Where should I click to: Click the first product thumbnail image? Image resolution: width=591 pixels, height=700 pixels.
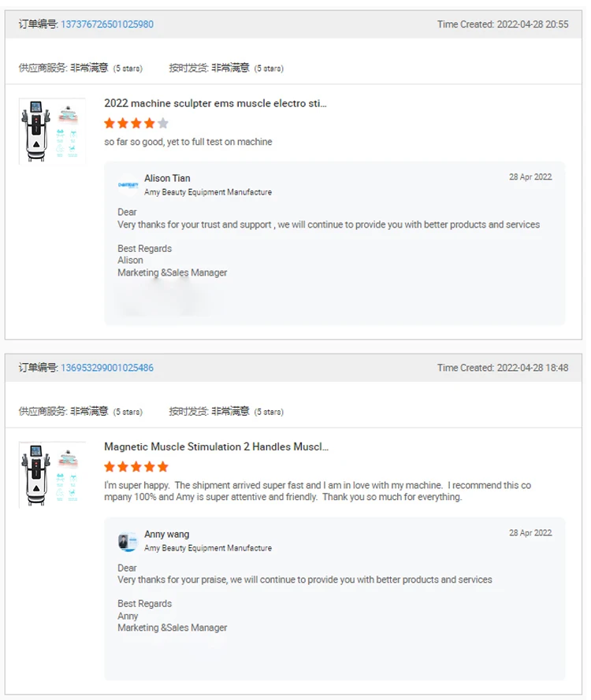click(52, 131)
